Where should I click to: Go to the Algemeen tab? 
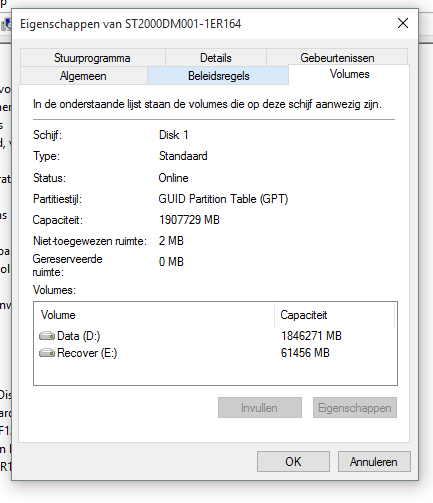tap(83, 76)
